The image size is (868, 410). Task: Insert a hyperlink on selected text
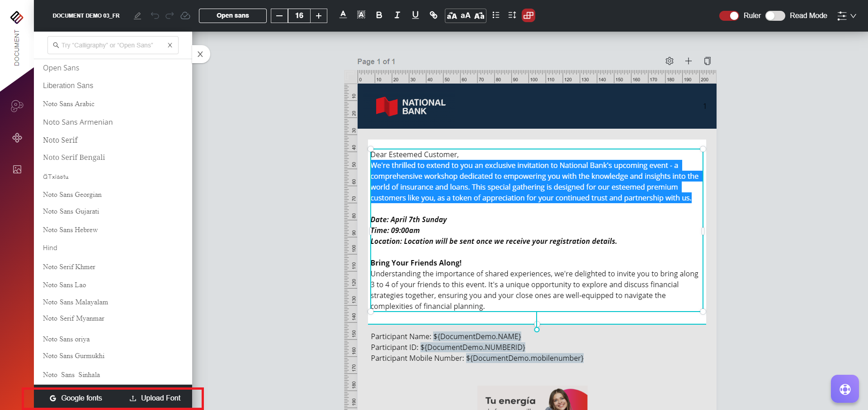click(x=433, y=15)
